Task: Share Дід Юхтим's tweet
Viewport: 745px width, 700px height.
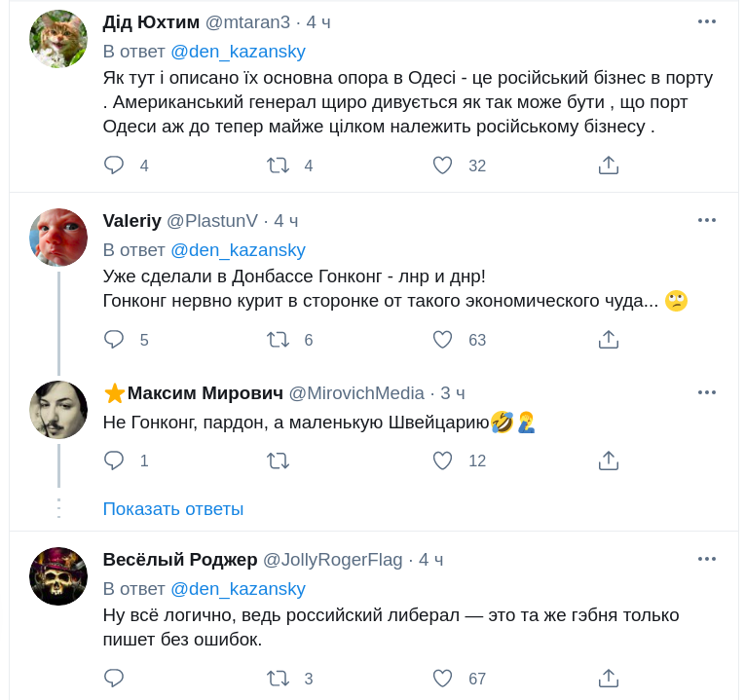Action: click(609, 166)
